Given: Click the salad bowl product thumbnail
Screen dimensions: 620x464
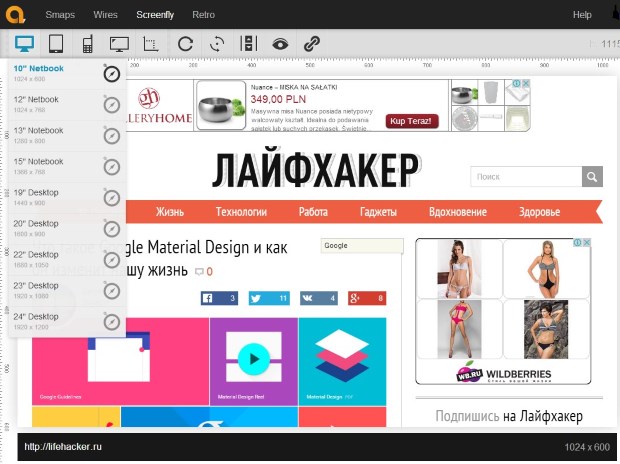Looking at the screenshot, I should (x=221, y=105).
